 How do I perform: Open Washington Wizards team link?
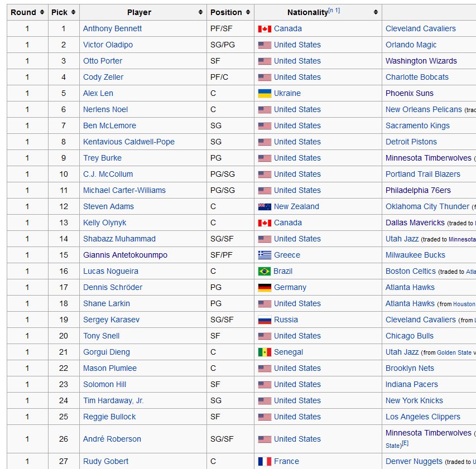pyautogui.click(x=421, y=61)
